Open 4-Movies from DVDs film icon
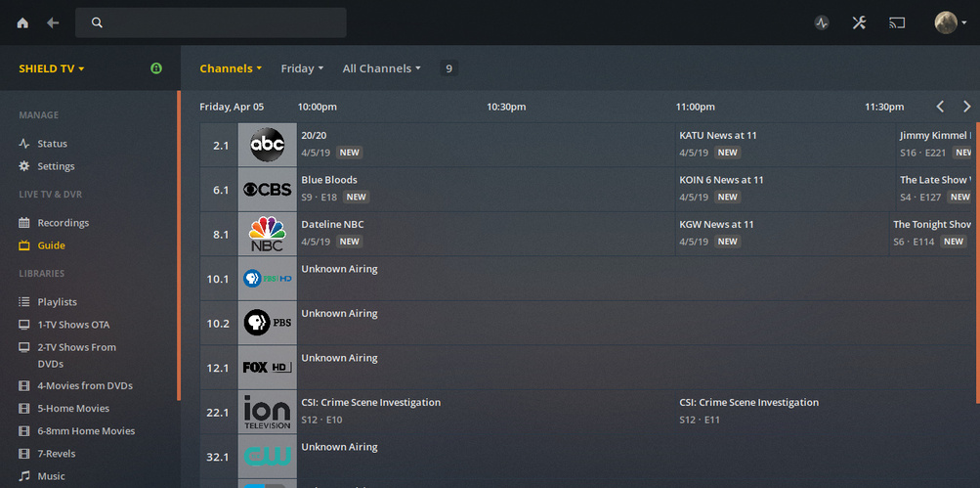Image resolution: width=980 pixels, height=488 pixels. tap(24, 386)
